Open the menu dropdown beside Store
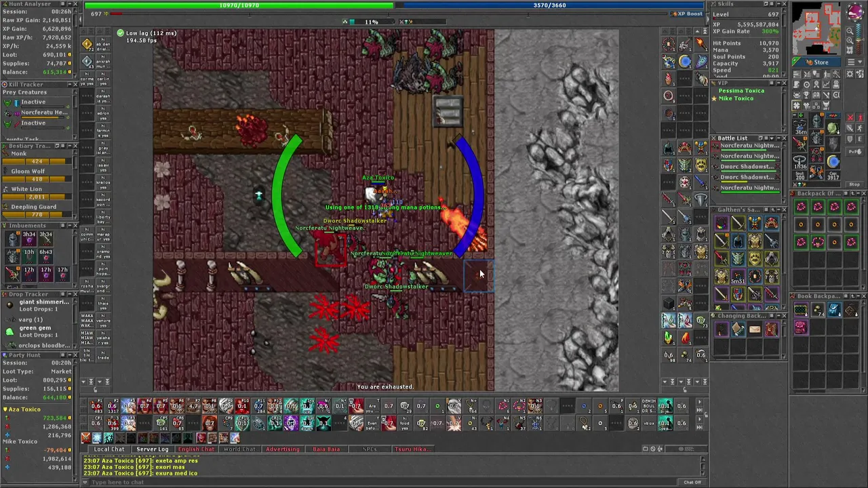This screenshot has height=488, width=868. (x=855, y=62)
